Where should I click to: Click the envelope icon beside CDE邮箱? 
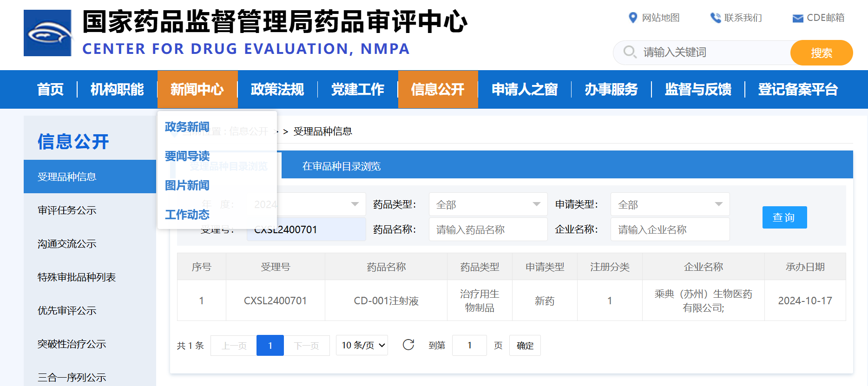798,18
